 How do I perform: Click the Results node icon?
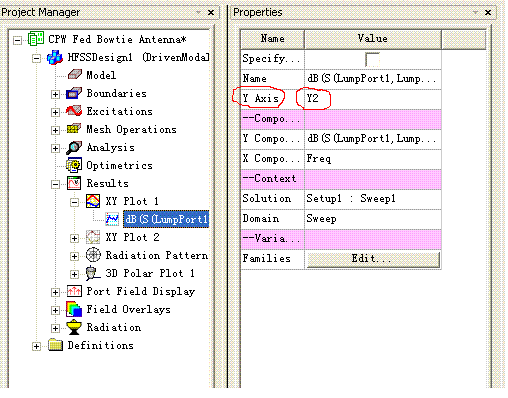[x=74, y=183]
